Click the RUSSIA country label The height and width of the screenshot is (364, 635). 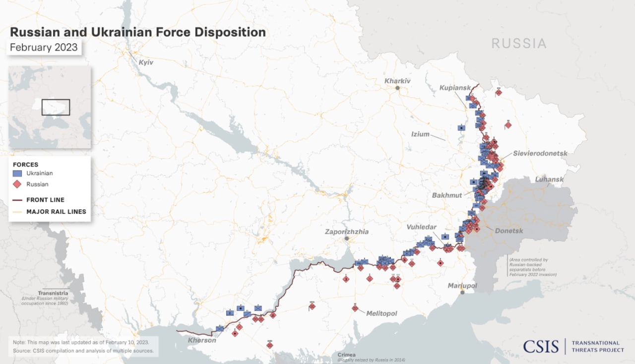click(519, 44)
